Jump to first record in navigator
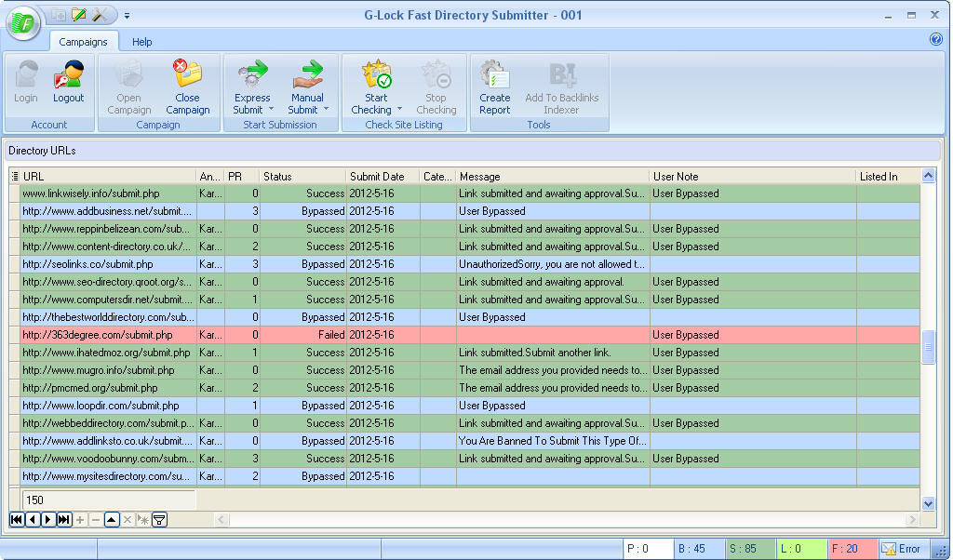This screenshot has height=560, width=953. point(17,519)
